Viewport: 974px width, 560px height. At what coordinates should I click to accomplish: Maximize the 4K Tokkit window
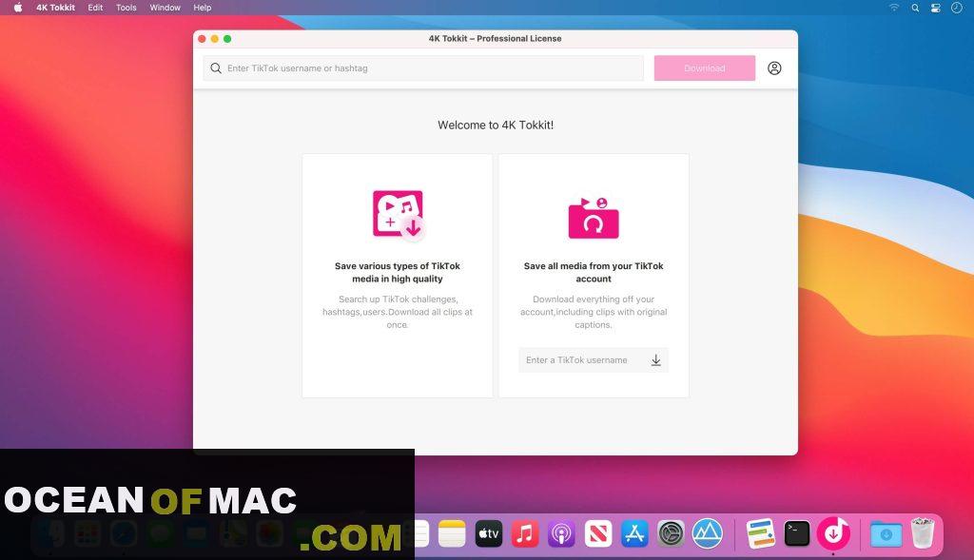(x=227, y=38)
